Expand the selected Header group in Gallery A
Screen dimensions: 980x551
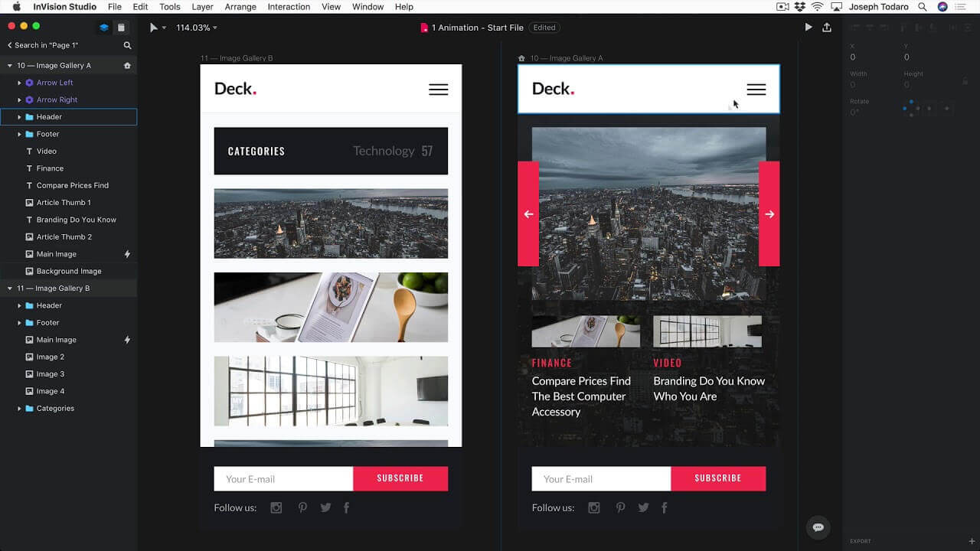(19, 117)
